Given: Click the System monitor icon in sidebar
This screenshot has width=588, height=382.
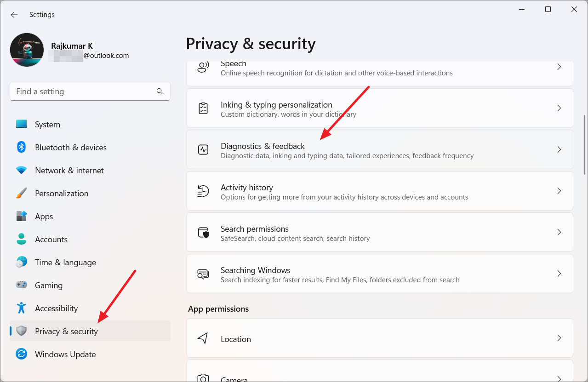Looking at the screenshot, I should (22, 125).
